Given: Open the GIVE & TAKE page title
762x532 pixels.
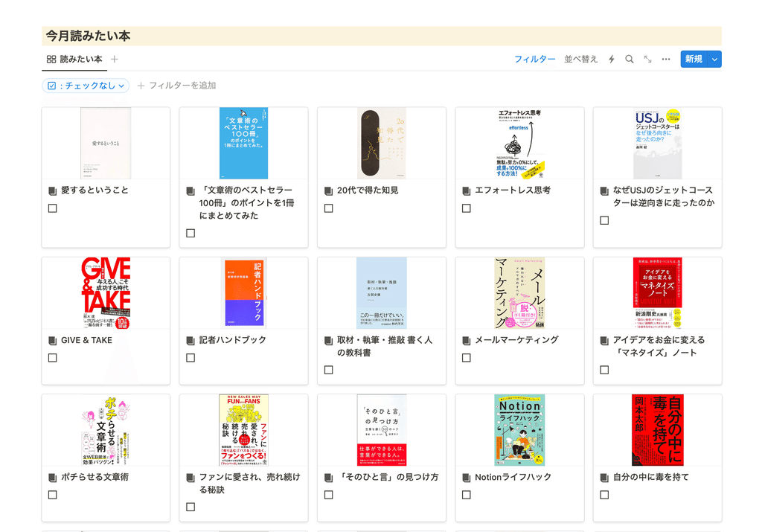Looking at the screenshot, I should pyautogui.click(x=86, y=340).
